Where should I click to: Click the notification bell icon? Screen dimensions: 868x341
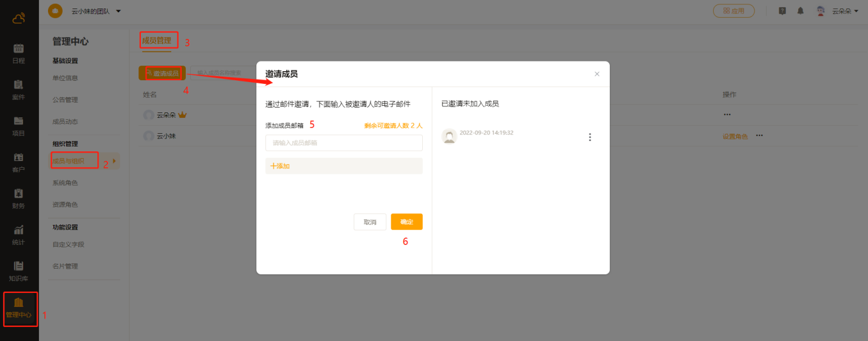point(801,11)
